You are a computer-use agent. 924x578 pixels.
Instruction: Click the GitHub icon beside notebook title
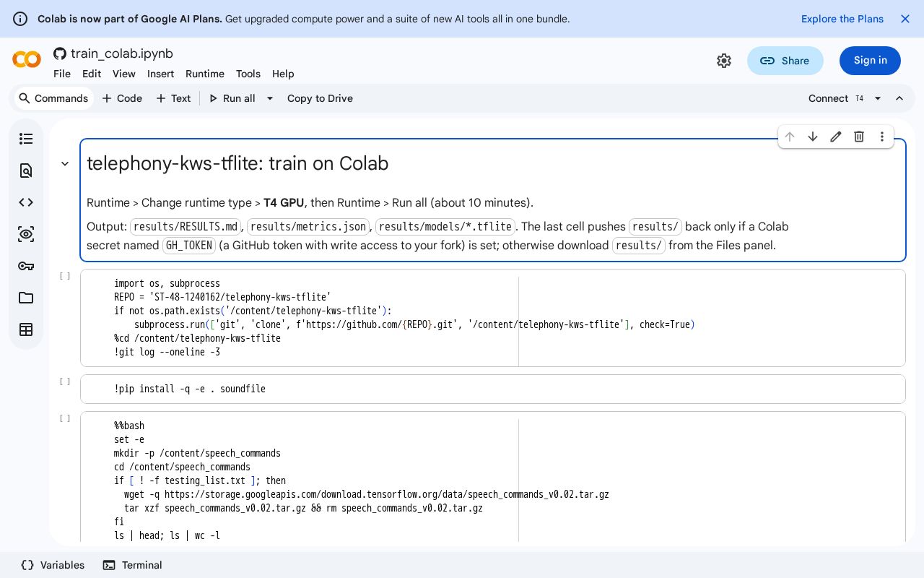click(x=60, y=53)
